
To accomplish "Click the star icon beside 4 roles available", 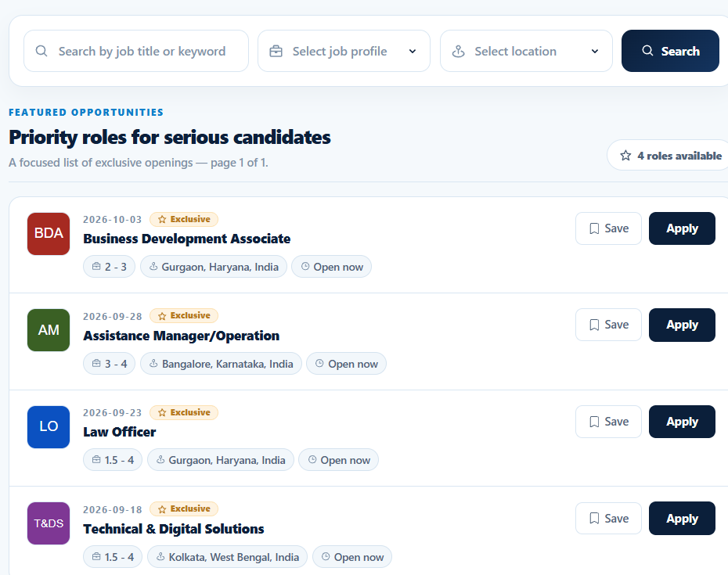I will coord(625,156).
